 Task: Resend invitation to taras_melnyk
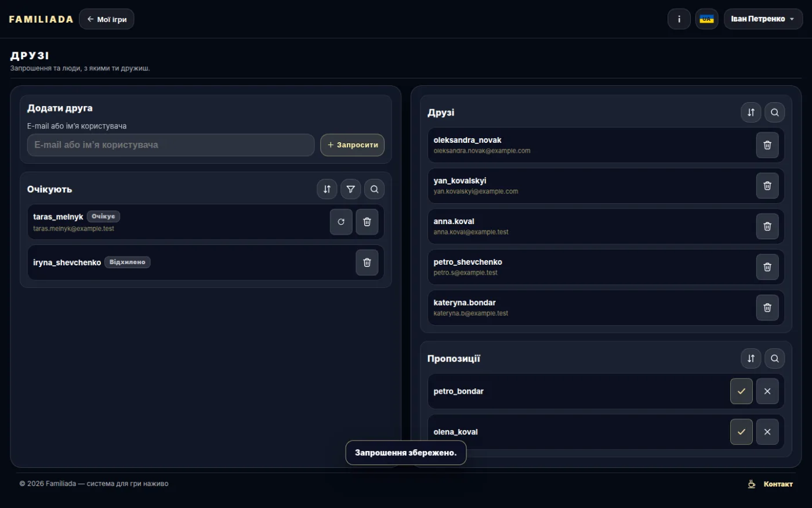(x=341, y=222)
